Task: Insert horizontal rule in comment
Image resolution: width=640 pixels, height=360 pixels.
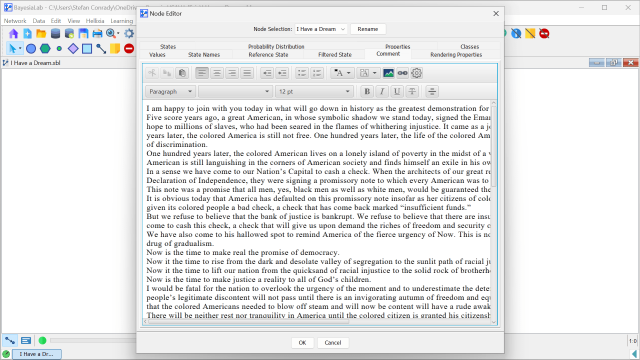Action: coord(432,91)
